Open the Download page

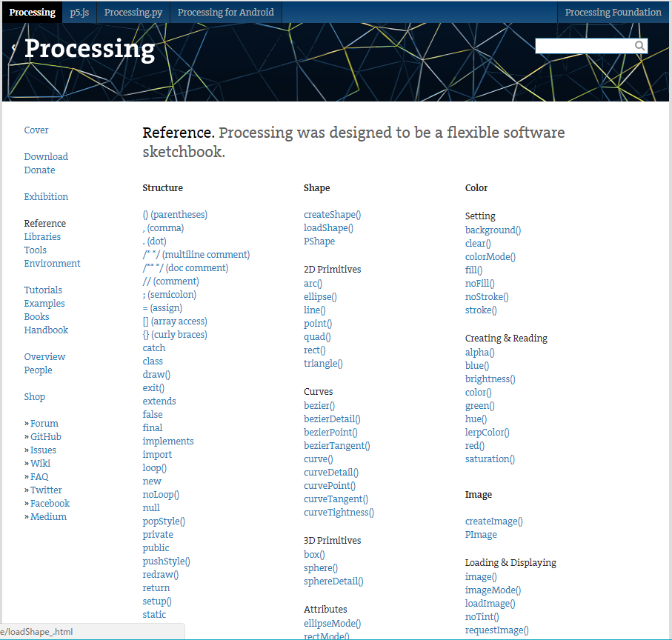coord(46,156)
